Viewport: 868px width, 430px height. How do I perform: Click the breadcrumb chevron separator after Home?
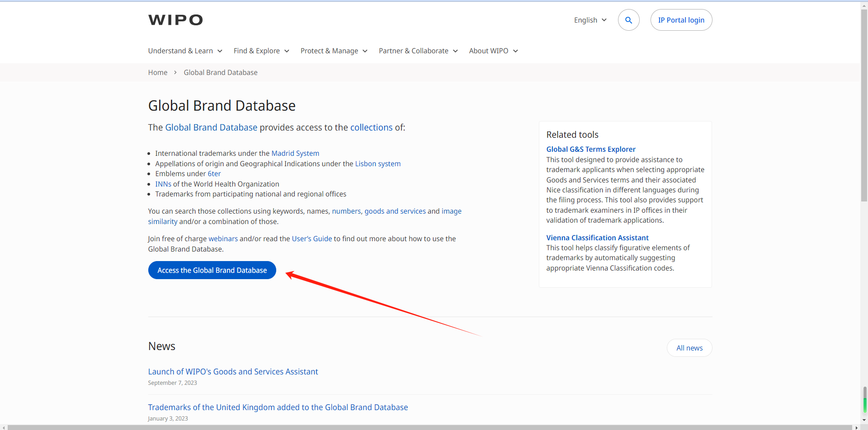(x=175, y=72)
